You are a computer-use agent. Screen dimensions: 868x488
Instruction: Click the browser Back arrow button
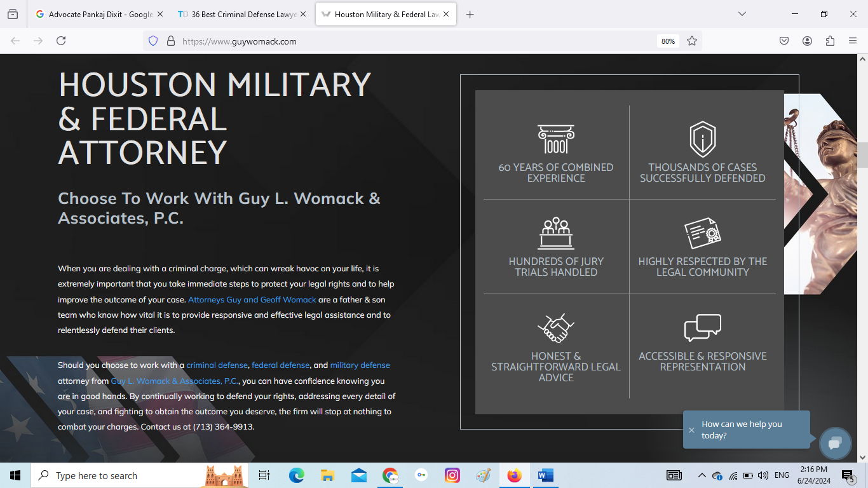point(15,41)
